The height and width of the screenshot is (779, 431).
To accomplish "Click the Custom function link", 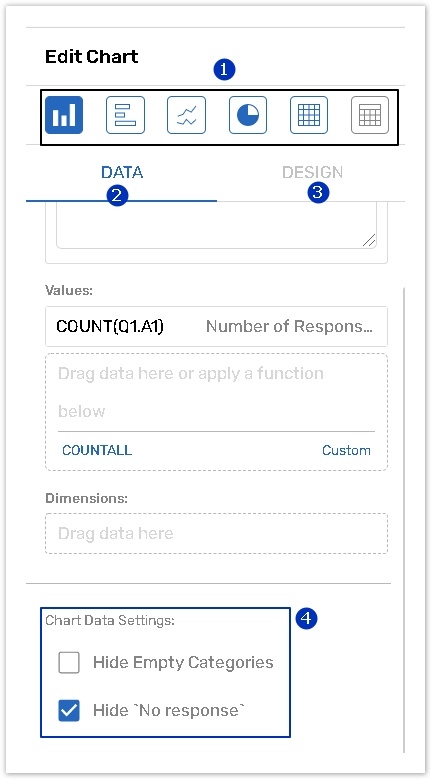I will (346, 450).
